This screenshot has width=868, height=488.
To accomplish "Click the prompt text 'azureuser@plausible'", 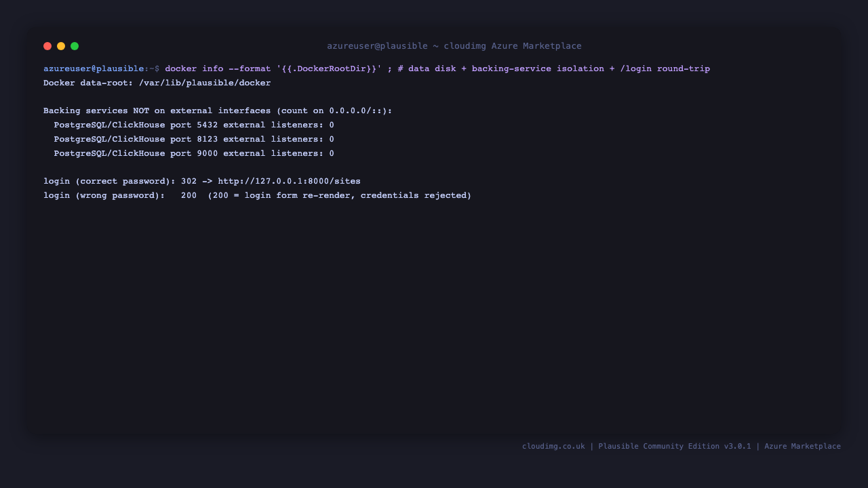I will pyautogui.click(x=94, y=68).
